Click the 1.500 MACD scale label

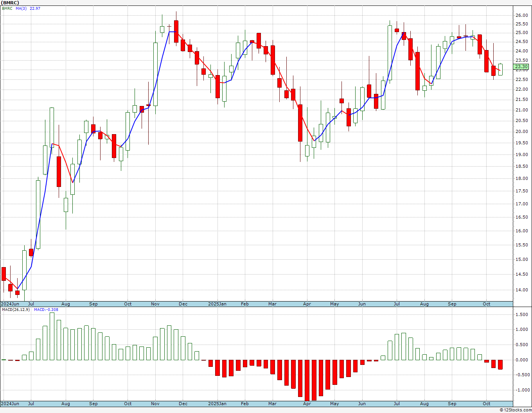click(521, 314)
